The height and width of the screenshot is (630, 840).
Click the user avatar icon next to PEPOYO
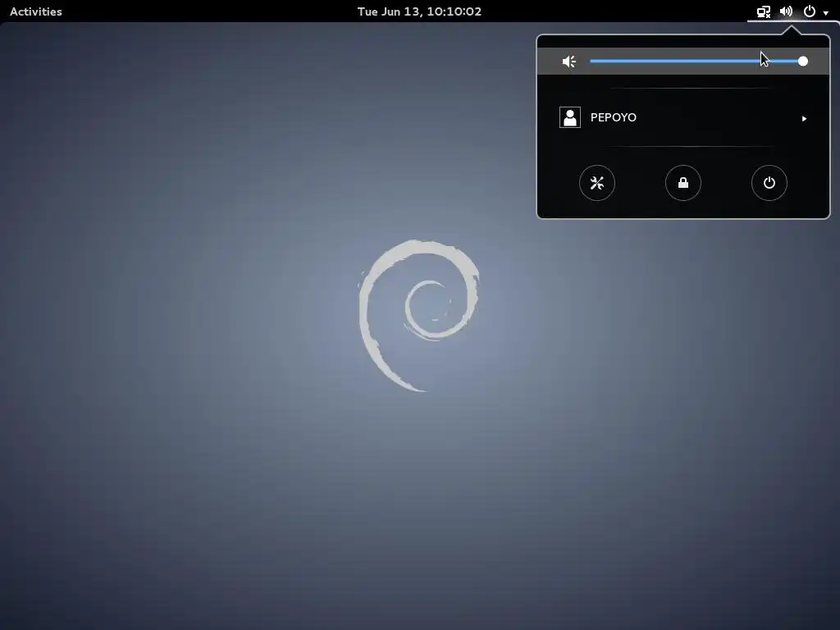[x=570, y=117]
